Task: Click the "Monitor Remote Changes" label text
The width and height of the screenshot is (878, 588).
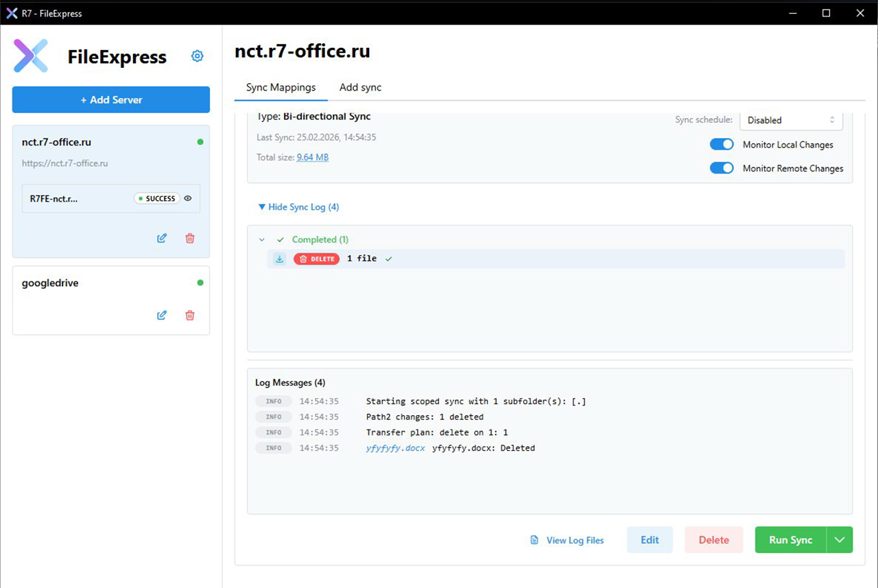Action: pyautogui.click(x=793, y=168)
